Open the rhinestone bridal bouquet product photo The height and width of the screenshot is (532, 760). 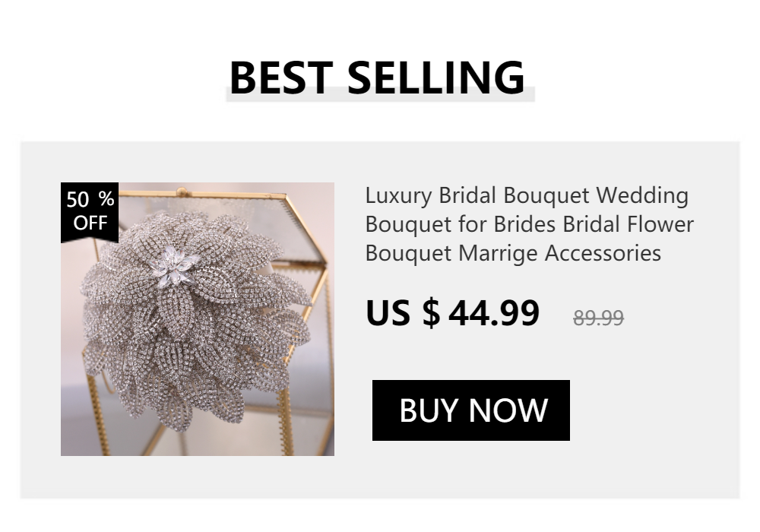point(198,318)
